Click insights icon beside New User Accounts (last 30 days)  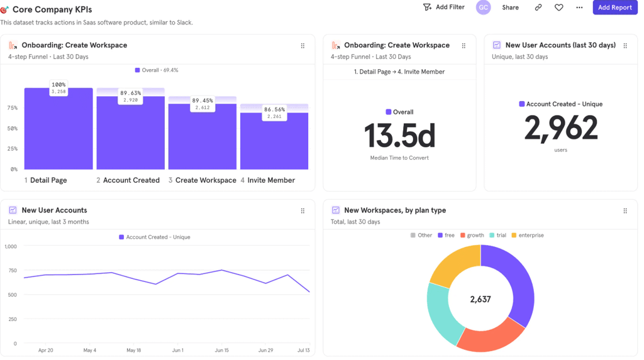497,45
